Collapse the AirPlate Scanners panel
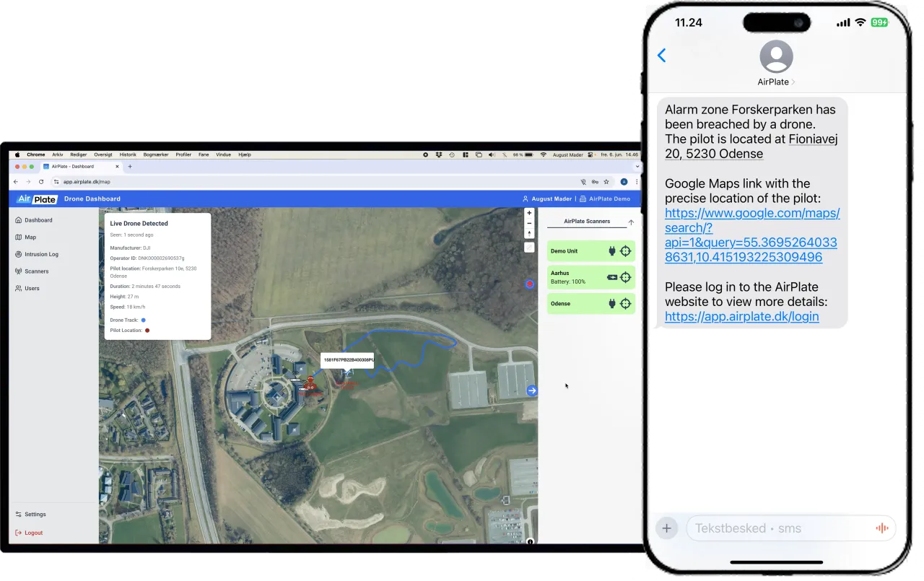924x581 pixels. 631,222
